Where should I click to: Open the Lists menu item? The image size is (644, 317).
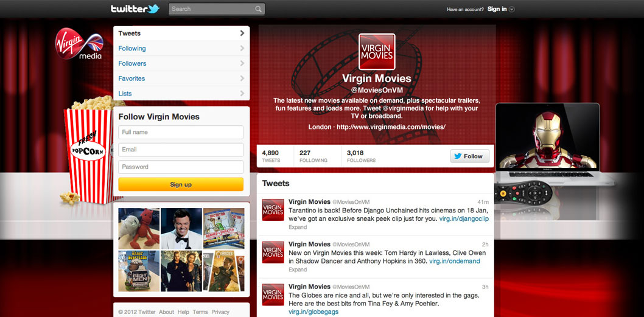(x=181, y=93)
